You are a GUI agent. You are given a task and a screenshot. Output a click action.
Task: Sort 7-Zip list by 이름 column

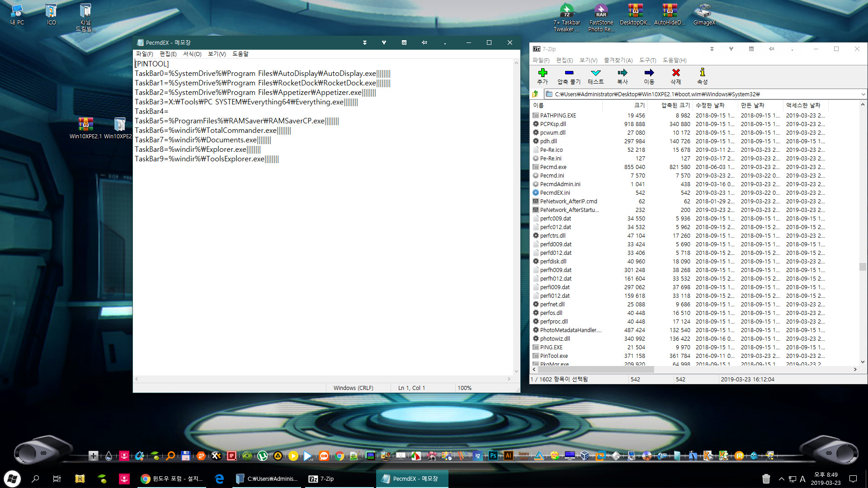click(x=566, y=105)
